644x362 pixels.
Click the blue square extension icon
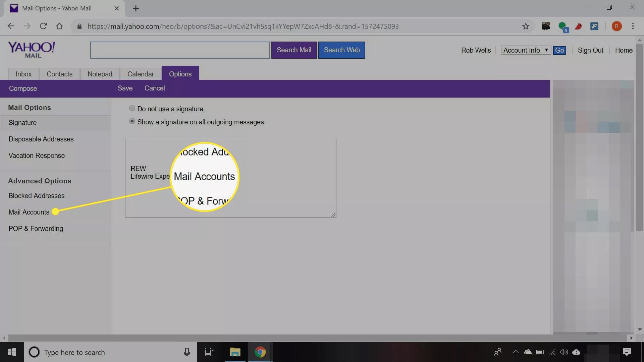[x=594, y=26]
